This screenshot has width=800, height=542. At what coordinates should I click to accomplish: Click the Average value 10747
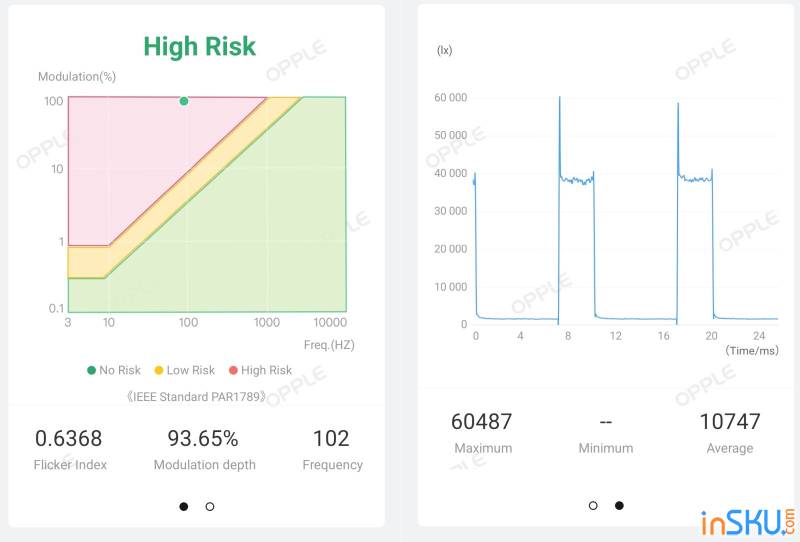[730, 422]
